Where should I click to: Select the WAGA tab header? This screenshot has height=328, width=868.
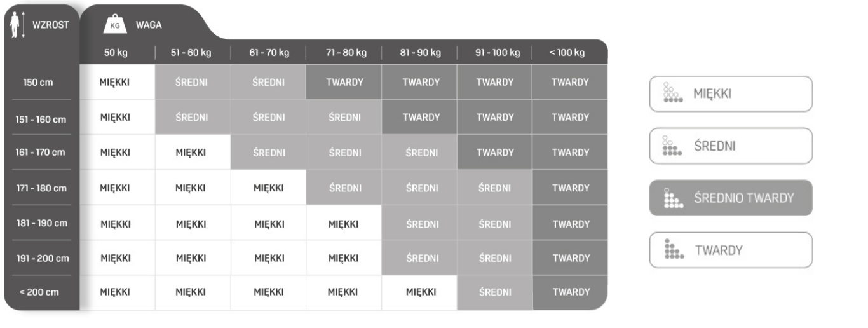[149, 25]
